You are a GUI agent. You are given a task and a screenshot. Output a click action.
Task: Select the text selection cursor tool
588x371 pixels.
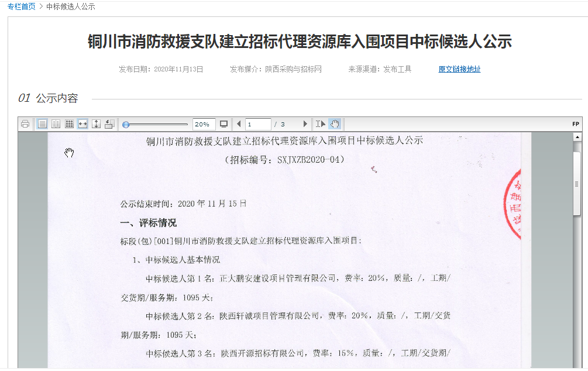(x=320, y=124)
